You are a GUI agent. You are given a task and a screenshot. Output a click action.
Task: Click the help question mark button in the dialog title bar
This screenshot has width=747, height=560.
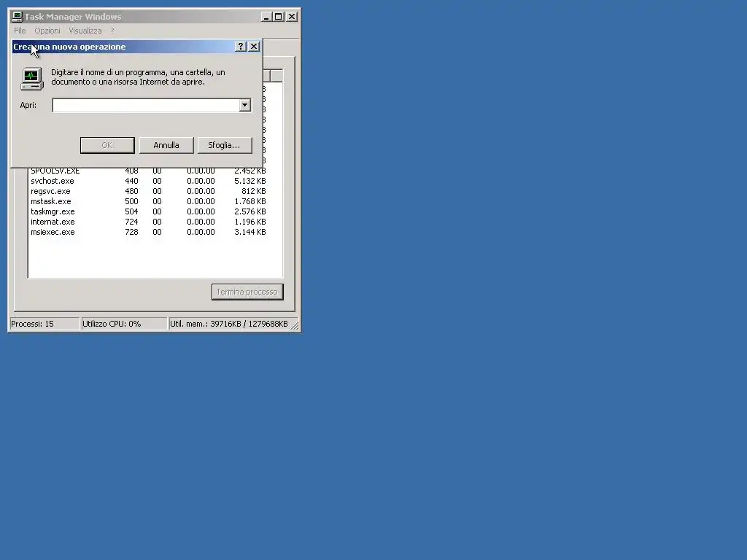click(241, 46)
